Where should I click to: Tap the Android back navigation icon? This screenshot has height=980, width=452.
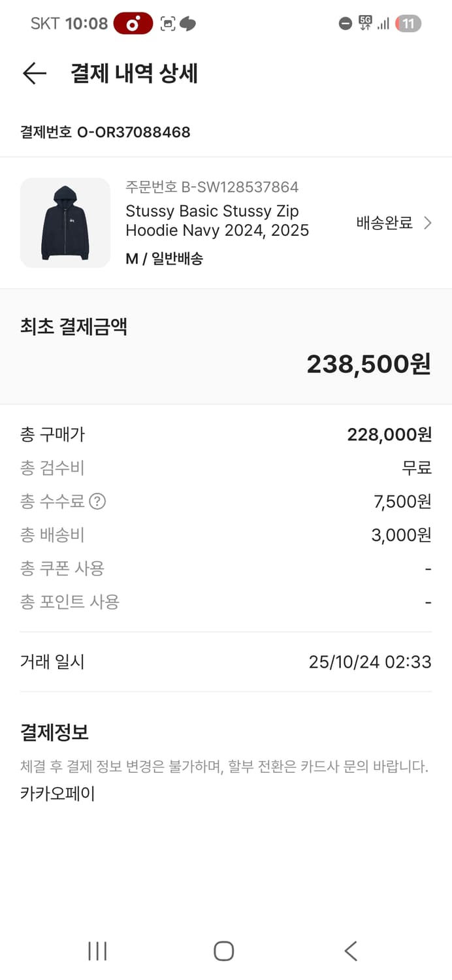350,952
